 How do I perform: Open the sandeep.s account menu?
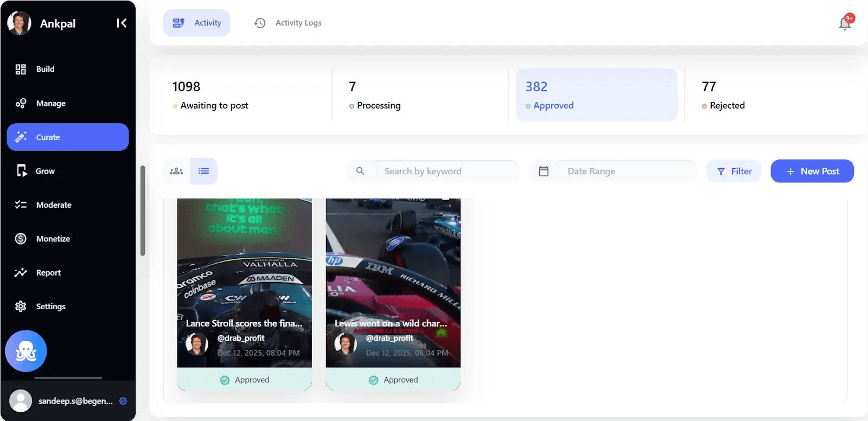pyautogui.click(x=68, y=401)
